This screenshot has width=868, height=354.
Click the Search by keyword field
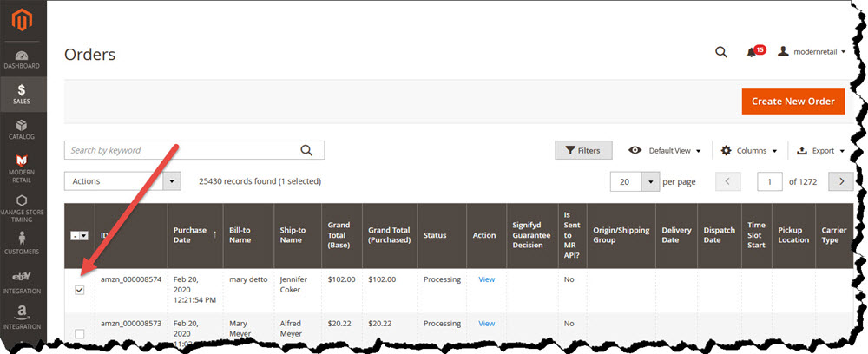pos(194,150)
